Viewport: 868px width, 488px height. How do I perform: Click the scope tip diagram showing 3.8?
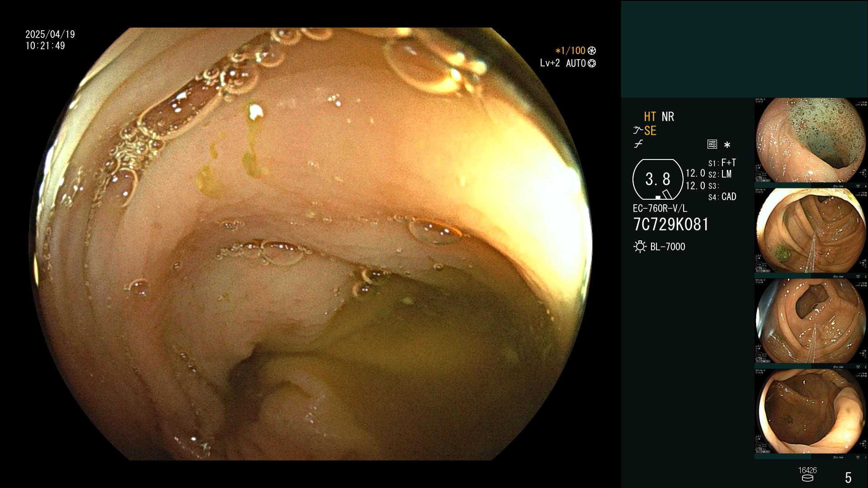[658, 179]
